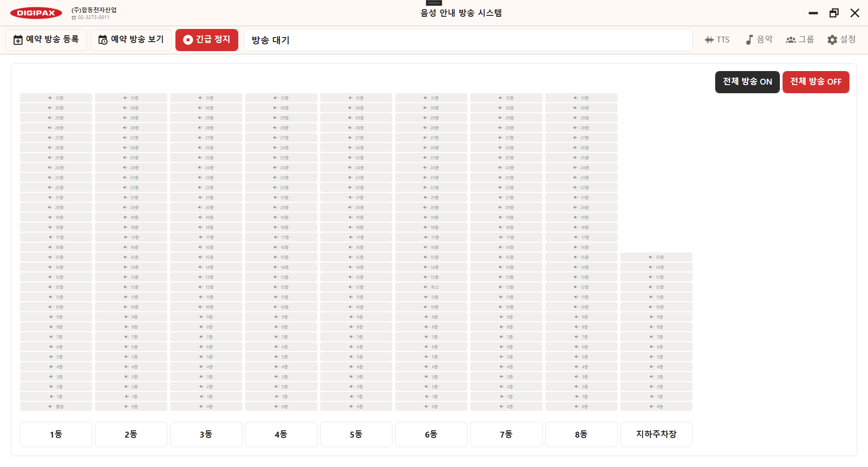Turn off all broadcasts with 전체 방송 OFF
The width and height of the screenshot is (868, 467).
pos(816,82)
